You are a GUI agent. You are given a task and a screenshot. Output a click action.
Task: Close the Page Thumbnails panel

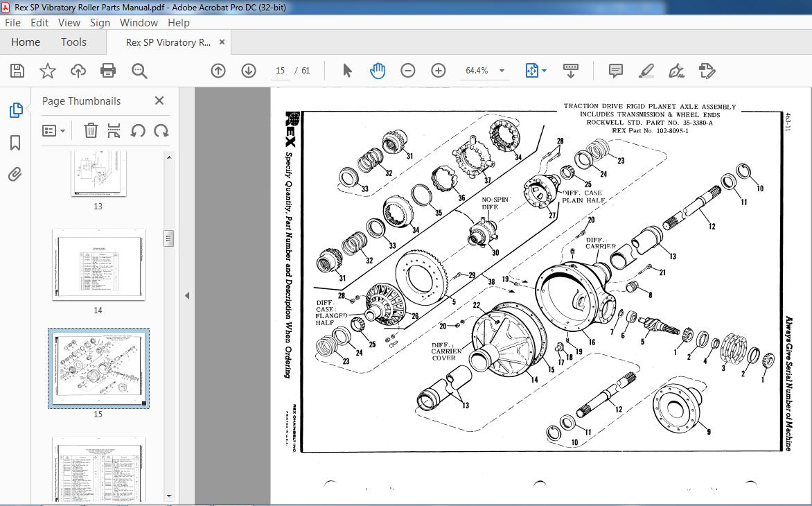click(x=159, y=101)
